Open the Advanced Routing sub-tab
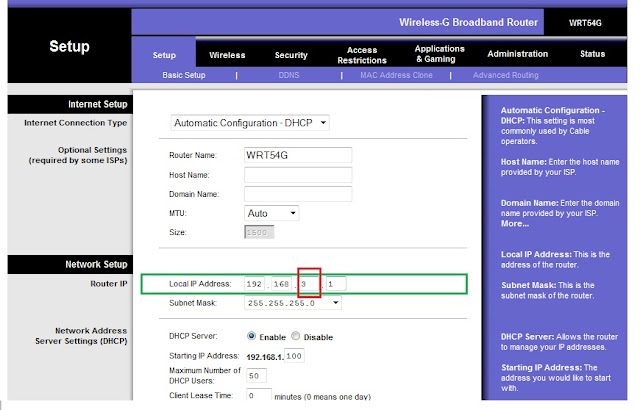This screenshot has height=410, width=640. coord(506,75)
